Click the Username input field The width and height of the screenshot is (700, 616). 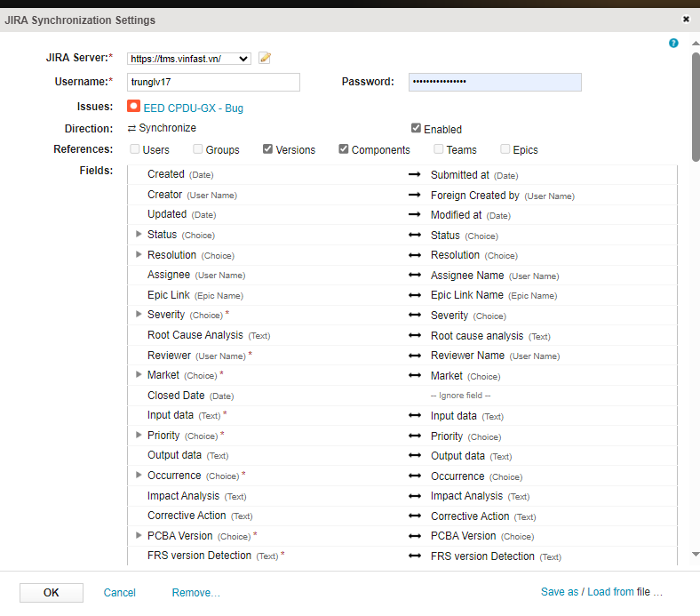[213, 82]
